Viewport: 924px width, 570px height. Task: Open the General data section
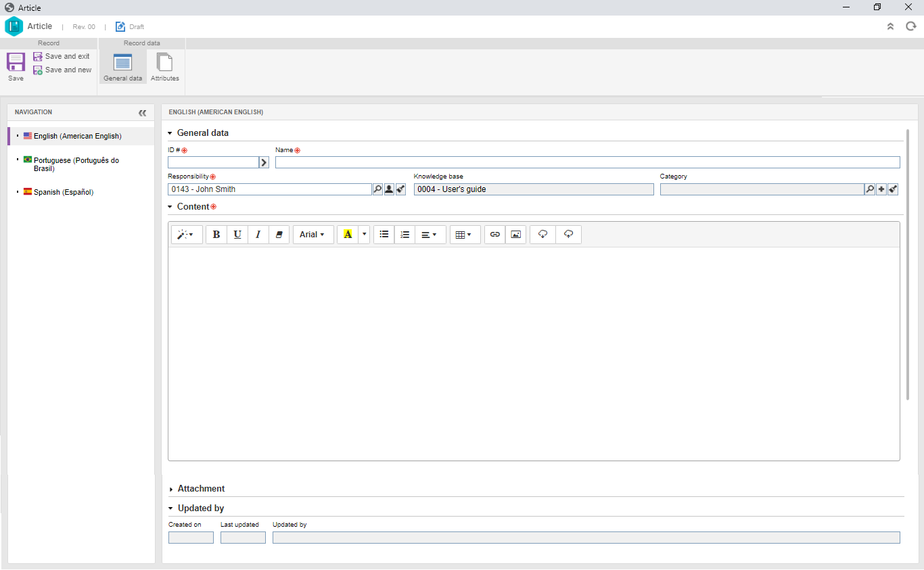122,67
